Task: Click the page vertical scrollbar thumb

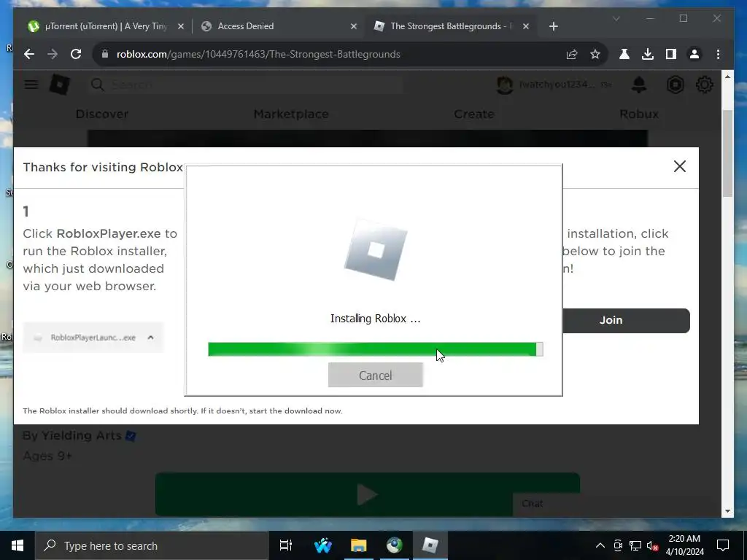Action: [727, 153]
